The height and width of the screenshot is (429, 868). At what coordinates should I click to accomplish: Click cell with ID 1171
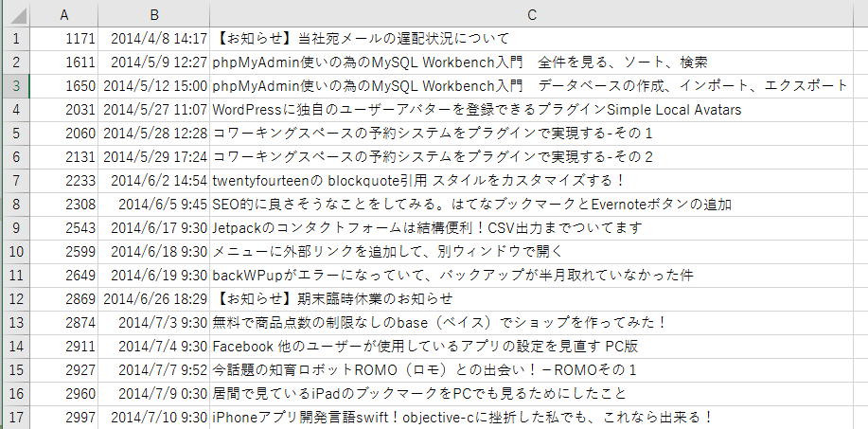point(64,39)
